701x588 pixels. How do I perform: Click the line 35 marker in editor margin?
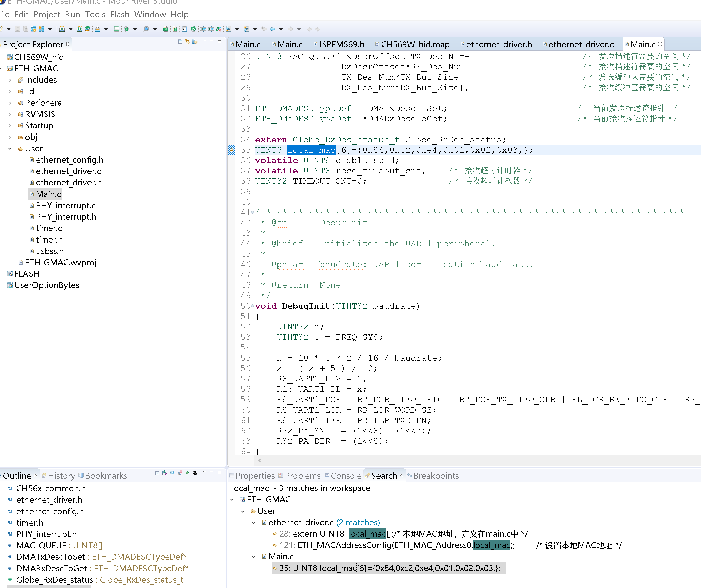pyautogui.click(x=232, y=150)
